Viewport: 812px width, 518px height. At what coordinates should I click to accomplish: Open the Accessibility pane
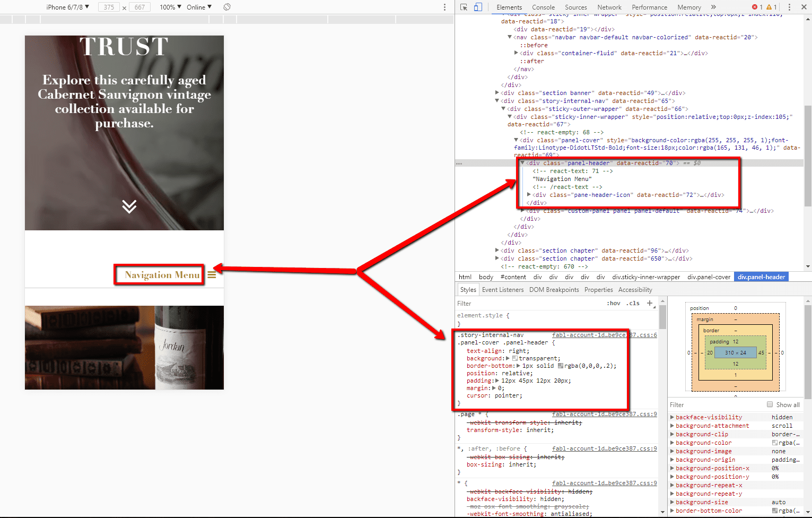coord(635,290)
